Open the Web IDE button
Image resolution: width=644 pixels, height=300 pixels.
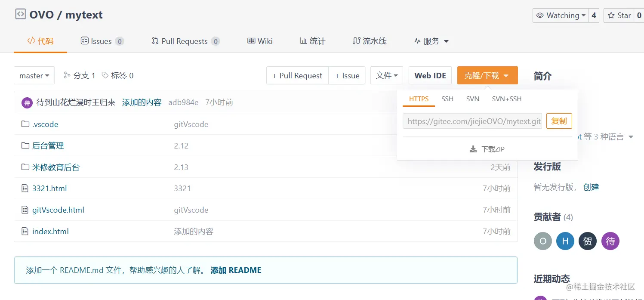click(430, 75)
